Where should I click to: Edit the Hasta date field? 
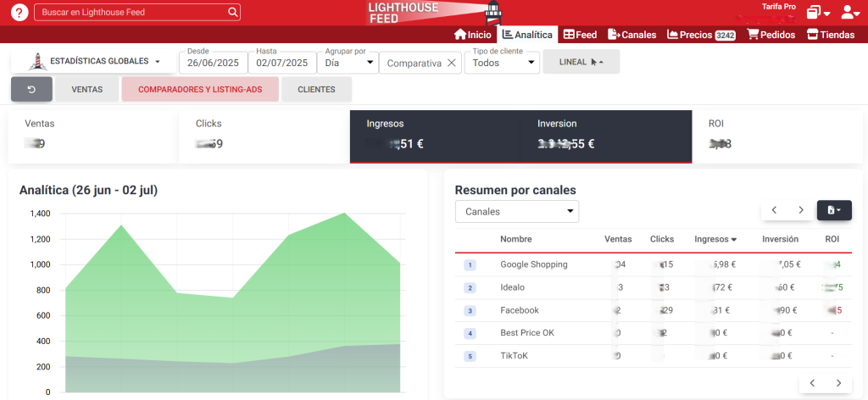[x=281, y=63]
